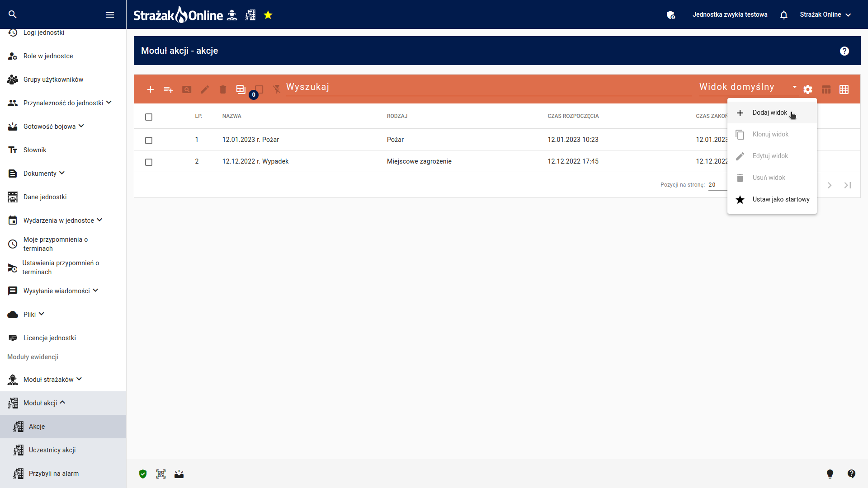Click the 12.01.2023 10:23 start time cell
Viewport: 868px width, 488px height.
(x=573, y=140)
